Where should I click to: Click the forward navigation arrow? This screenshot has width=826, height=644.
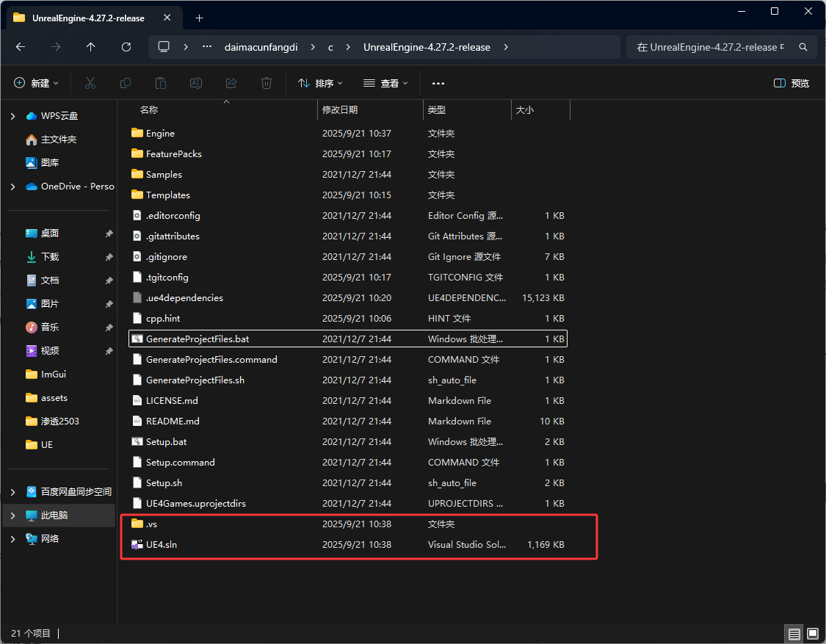(56, 47)
